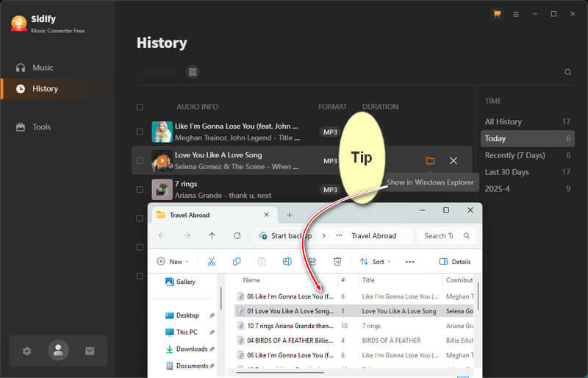Check the box for Like I'm Gonna Lose You
The height and width of the screenshot is (378, 588).
[x=140, y=132]
